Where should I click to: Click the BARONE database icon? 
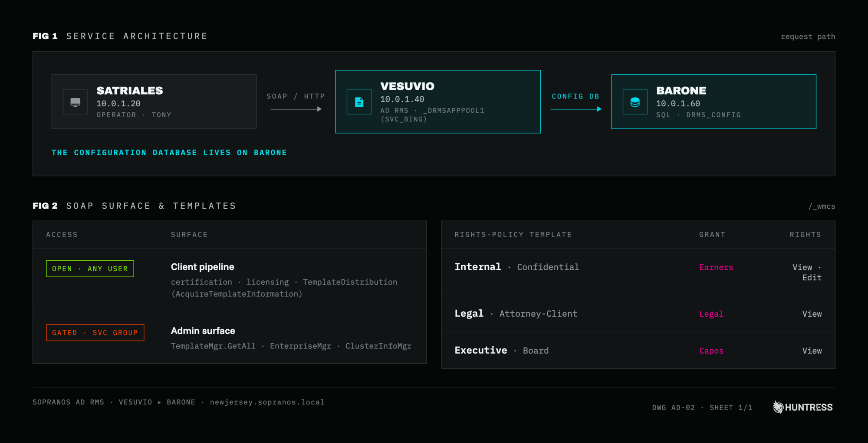pyautogui.click(x=635, y=102)
